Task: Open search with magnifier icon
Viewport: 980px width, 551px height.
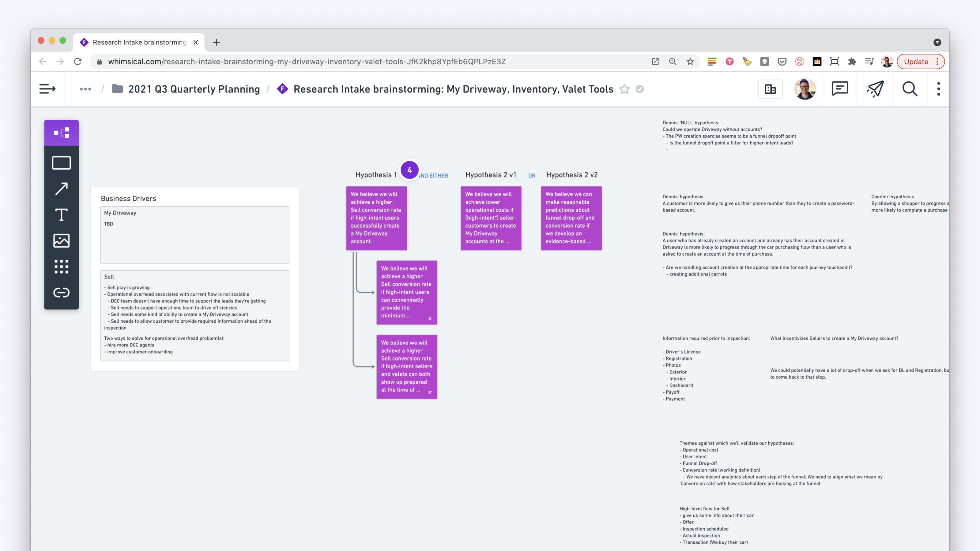Action: [x=910, y=89]
